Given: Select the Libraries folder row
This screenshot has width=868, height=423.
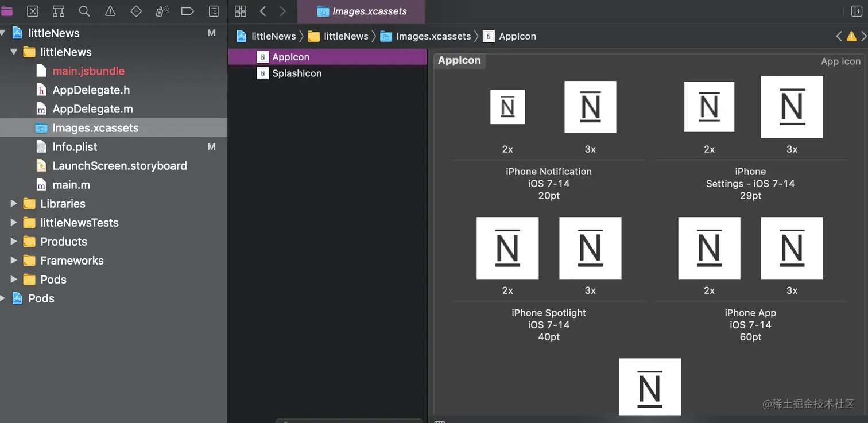Looking at the screenshot, I should [114, 204].
